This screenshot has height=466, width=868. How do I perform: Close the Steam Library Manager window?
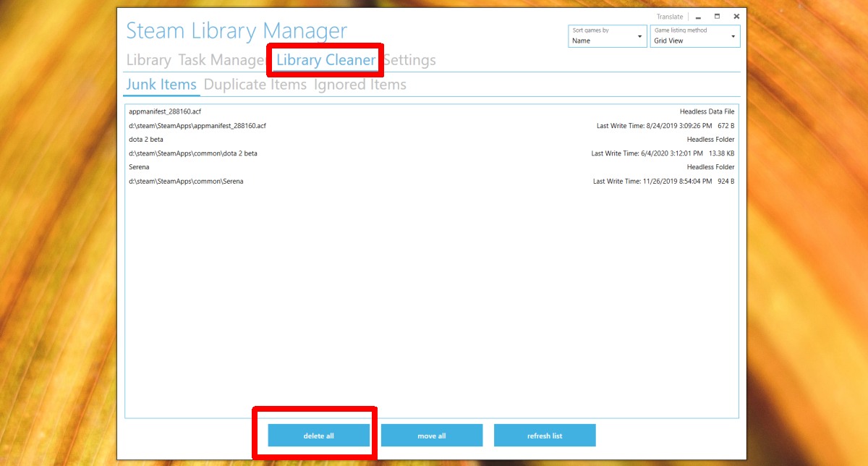tap(736, 17)
